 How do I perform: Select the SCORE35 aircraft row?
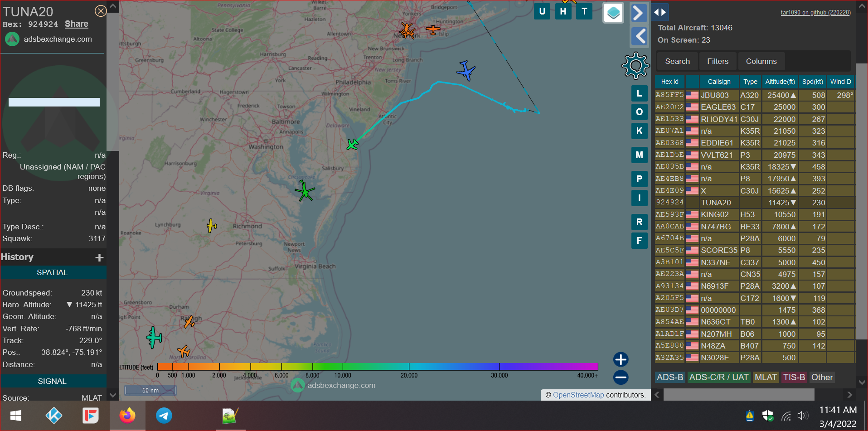click(754, 250)
